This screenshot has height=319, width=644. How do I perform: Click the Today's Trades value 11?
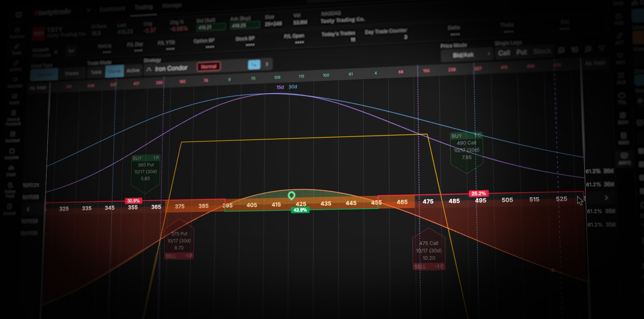click(x=353, y=40)
